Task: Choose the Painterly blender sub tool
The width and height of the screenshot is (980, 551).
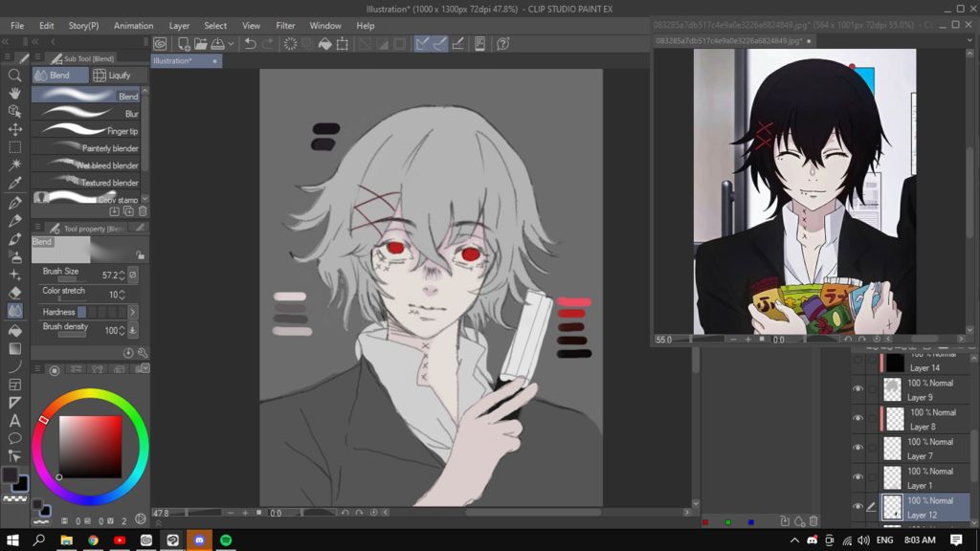Action: [86, 148]
